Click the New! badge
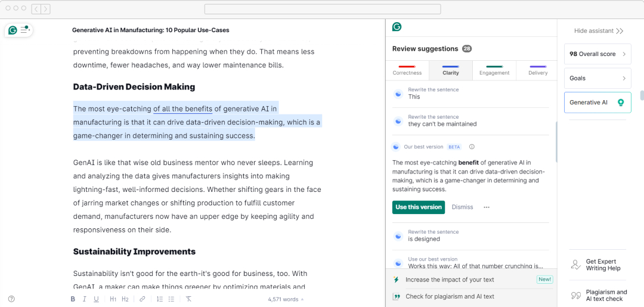 [x=545, y=280]
